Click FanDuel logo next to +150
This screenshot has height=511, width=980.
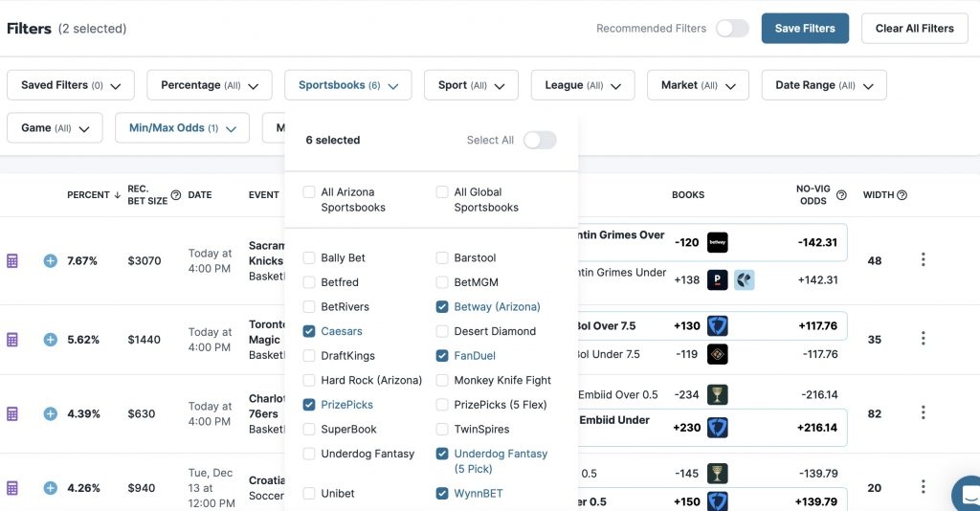pos(718,501)
